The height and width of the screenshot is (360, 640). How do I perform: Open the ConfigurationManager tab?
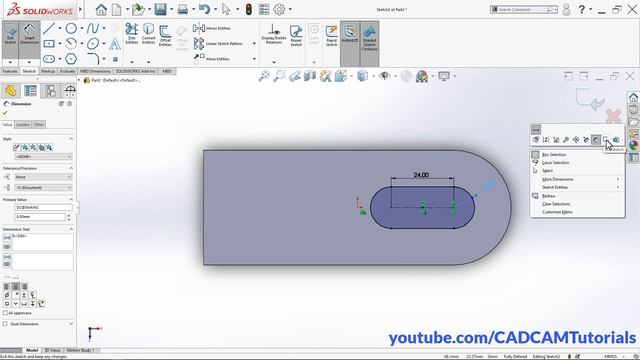tap(50, 91)
